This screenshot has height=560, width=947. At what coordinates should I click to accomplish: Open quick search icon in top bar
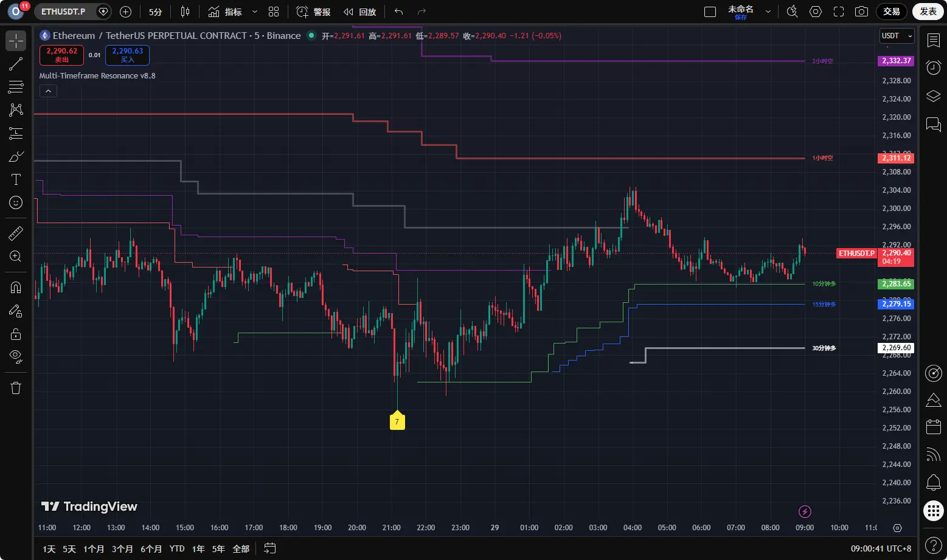point(792,12)
